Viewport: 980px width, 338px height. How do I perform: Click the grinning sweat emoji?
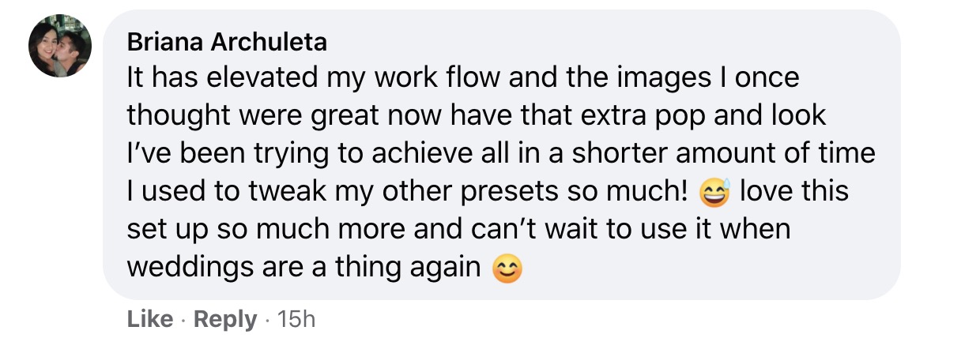pyautogui.click(x=716, y=192)
